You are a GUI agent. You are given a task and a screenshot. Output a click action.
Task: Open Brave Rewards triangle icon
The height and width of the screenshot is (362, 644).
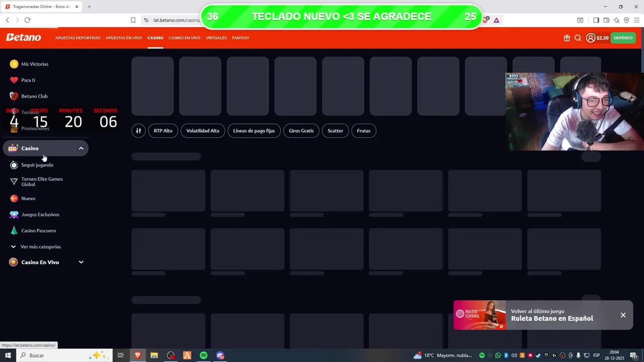click(496, 20)
